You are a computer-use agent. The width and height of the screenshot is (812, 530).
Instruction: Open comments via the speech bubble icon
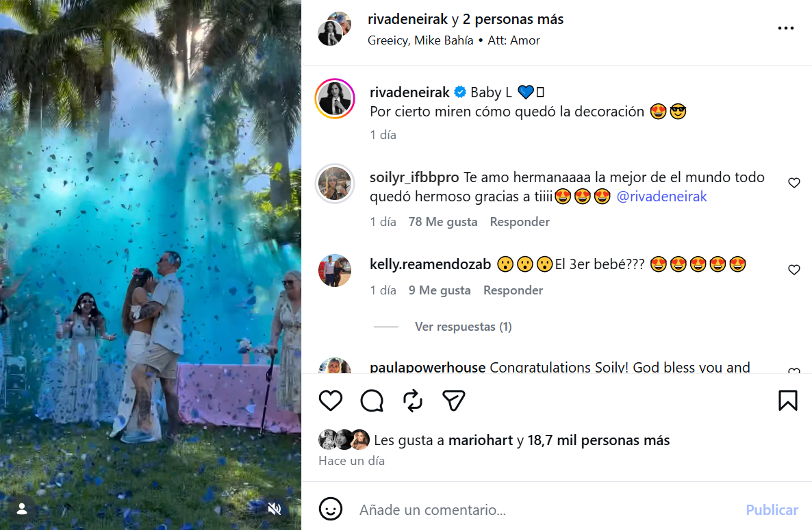(372, 401)
